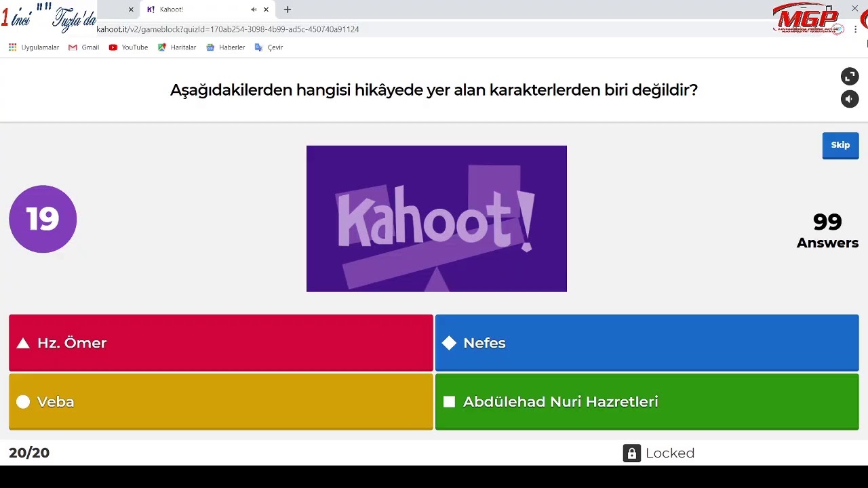
Task: Open the Haberler news bookmark
Action: click(x=226, y=47)
